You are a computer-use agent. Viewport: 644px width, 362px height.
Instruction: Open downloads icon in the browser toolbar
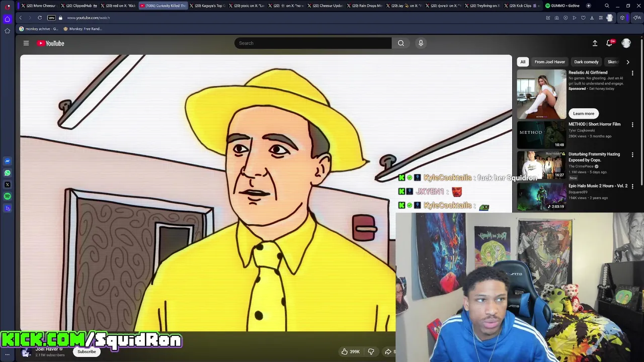point(592,18)
